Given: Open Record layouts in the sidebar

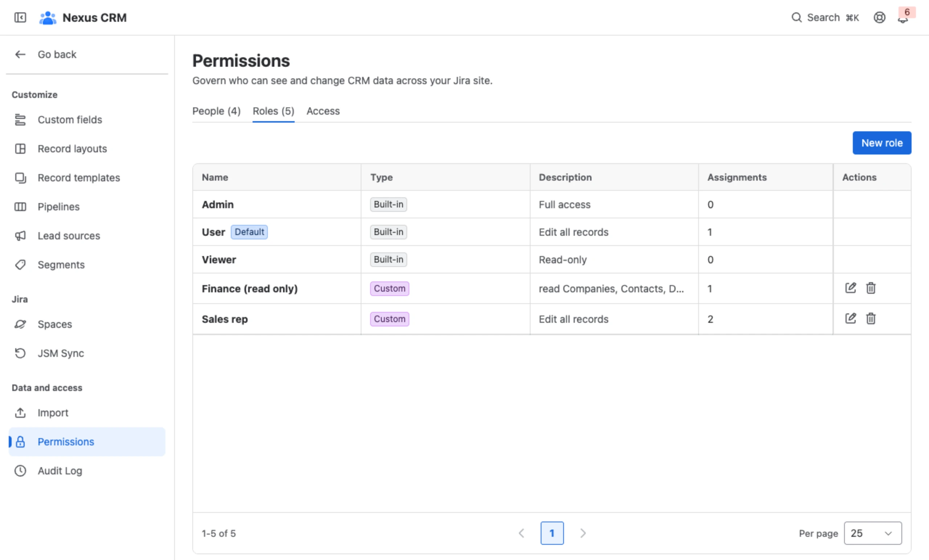Looking at the screenshot, I should point(87,148).
